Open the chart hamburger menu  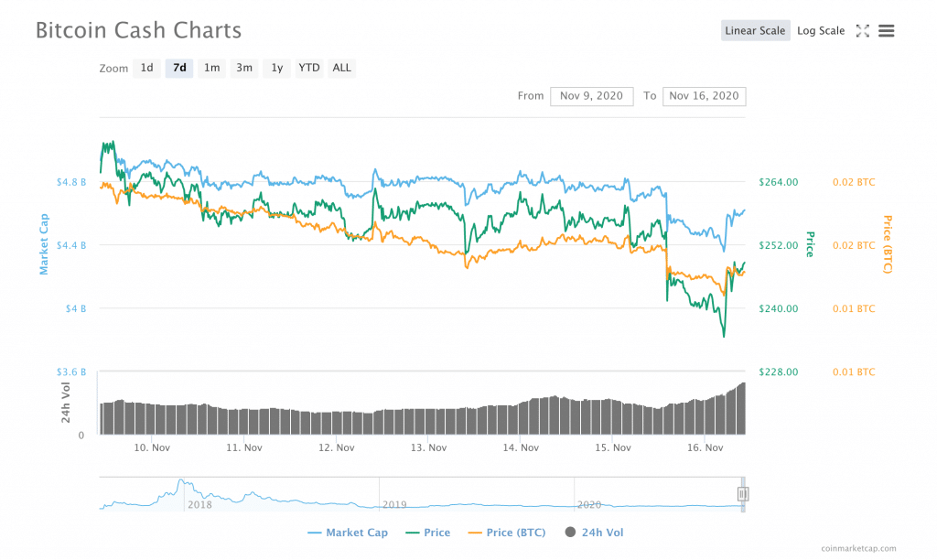(x=886, y=31)
